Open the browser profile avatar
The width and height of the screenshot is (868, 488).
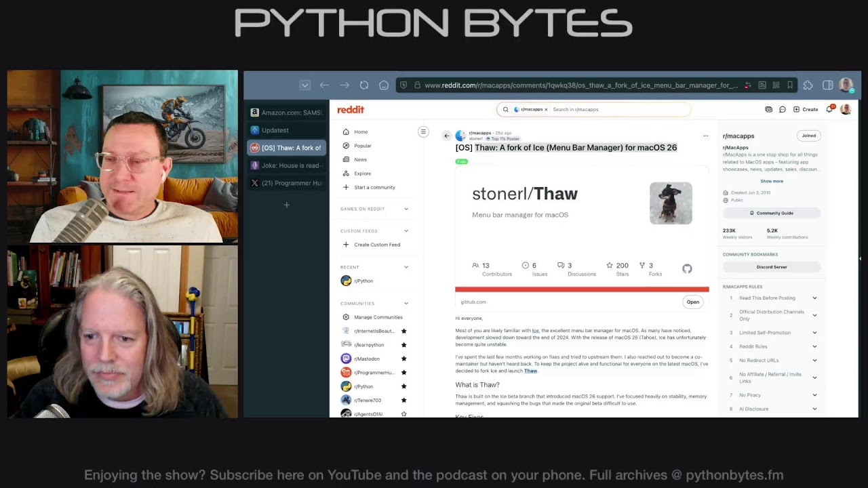[x=846, y=85]
